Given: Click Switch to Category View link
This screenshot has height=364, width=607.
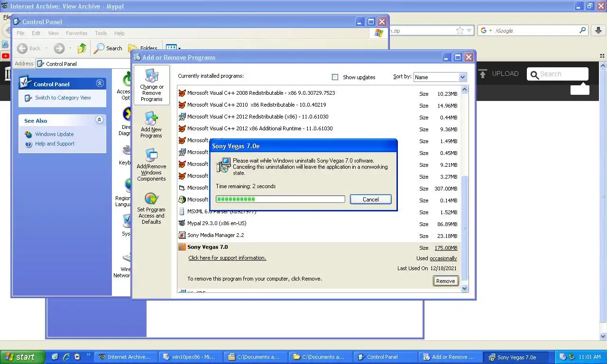Looking at the screenshot, I should point(63,98).
